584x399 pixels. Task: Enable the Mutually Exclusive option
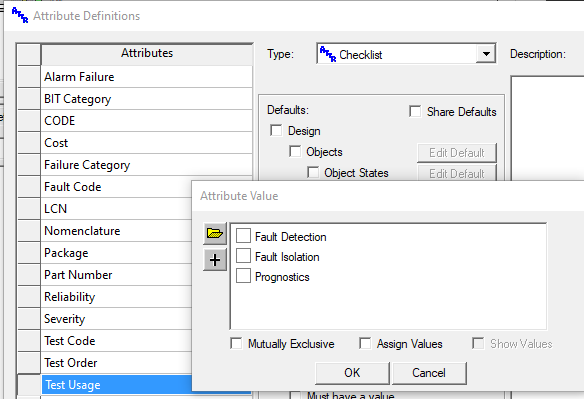click(x=236, y=343)
